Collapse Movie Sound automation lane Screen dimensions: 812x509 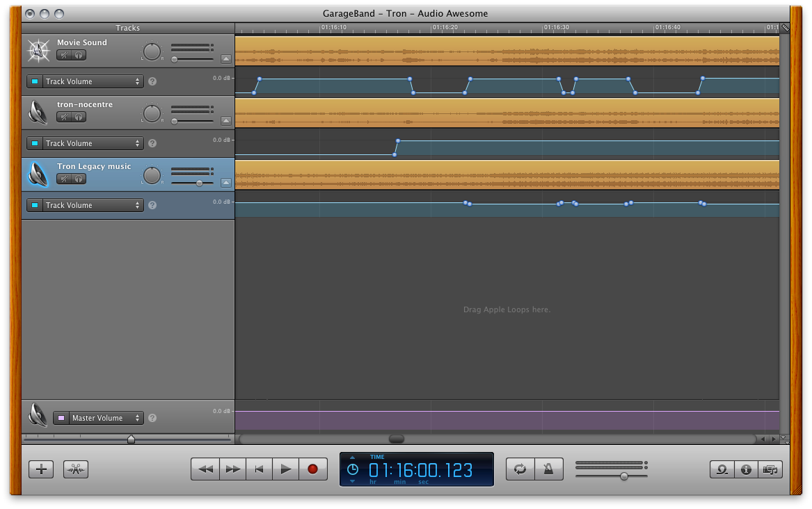pyautogui.click(x=225, y=59)
